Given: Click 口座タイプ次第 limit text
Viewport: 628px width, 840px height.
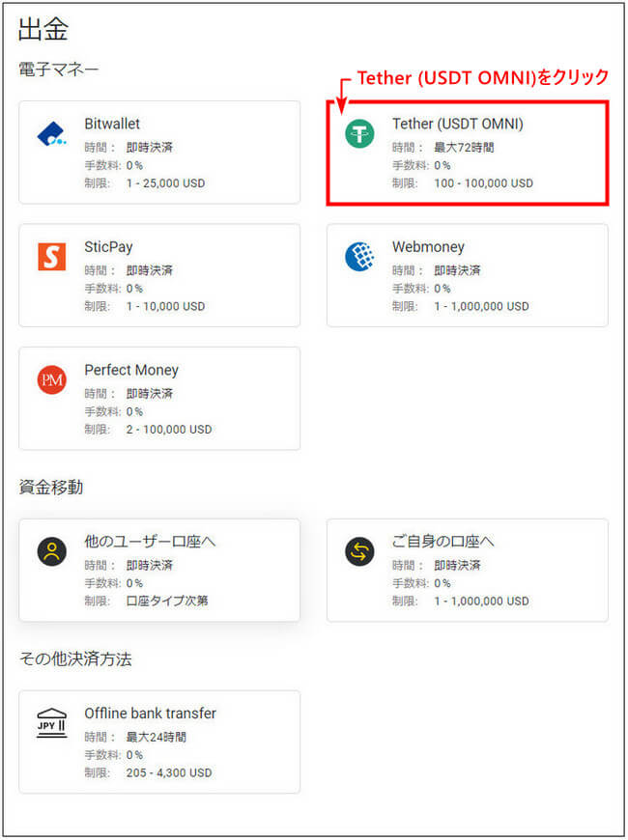Looking at the screenshot, I should (x=167, y=602).
